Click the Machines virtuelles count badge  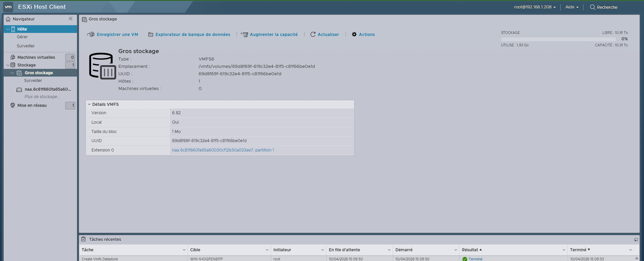(x=70, y=57)
